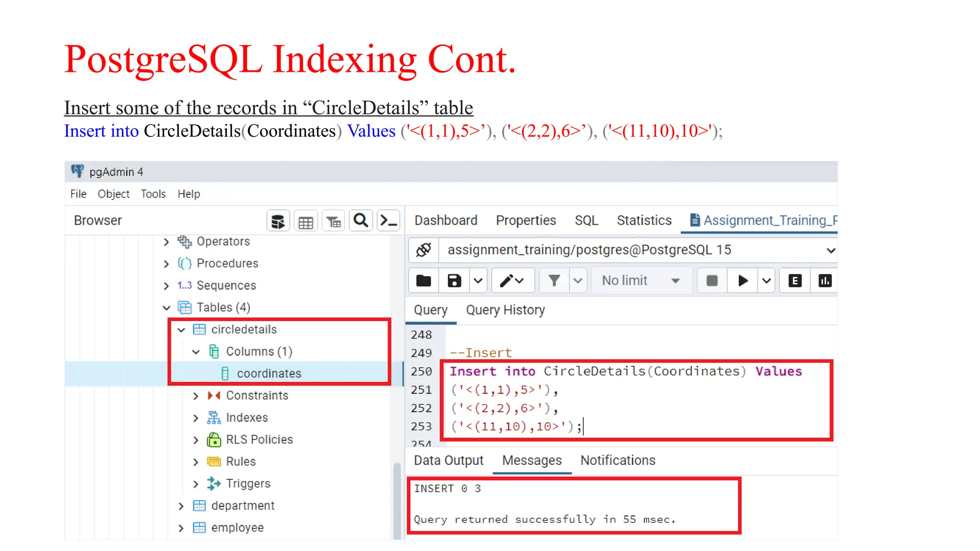The width and height of the screenshot is (980, 551).
Task: Click the department table icon
Action: click(199, 506)
